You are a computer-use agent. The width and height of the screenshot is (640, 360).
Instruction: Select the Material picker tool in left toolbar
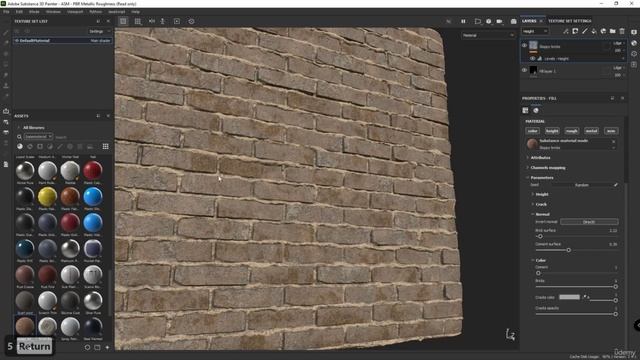[x=6, y=96]
